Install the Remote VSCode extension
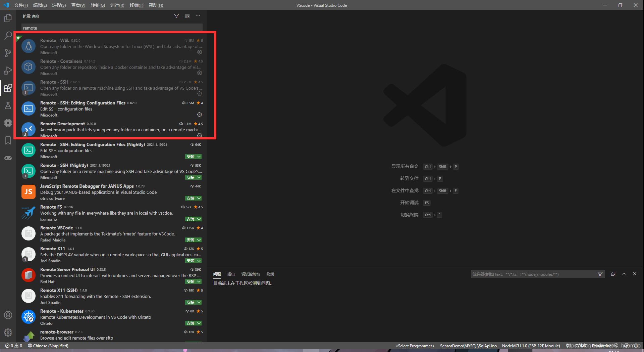The height and width of the screenshot is (352, 644). (191, 240)
